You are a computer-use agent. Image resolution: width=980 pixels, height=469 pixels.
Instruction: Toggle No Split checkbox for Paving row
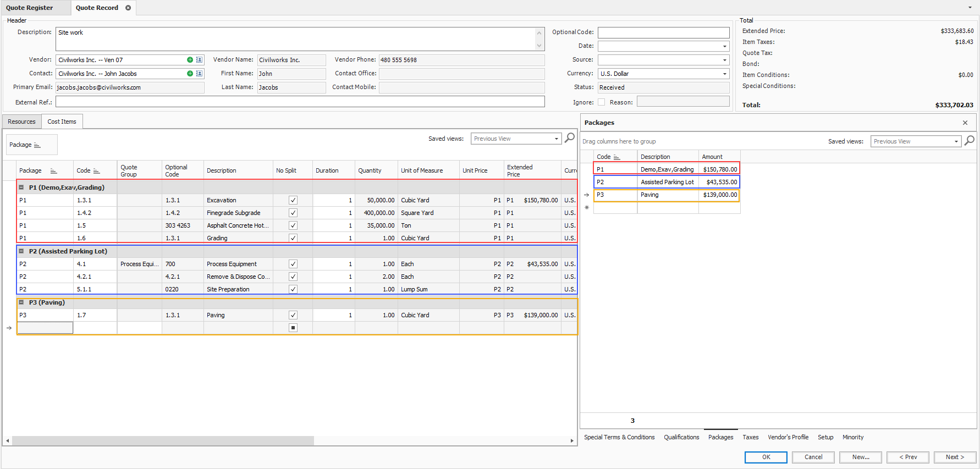[x=293, y=315]
